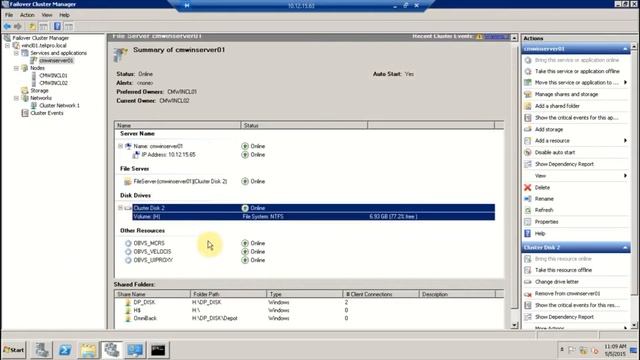
Task: Open Move this service or application submenu
Action: 576,82
